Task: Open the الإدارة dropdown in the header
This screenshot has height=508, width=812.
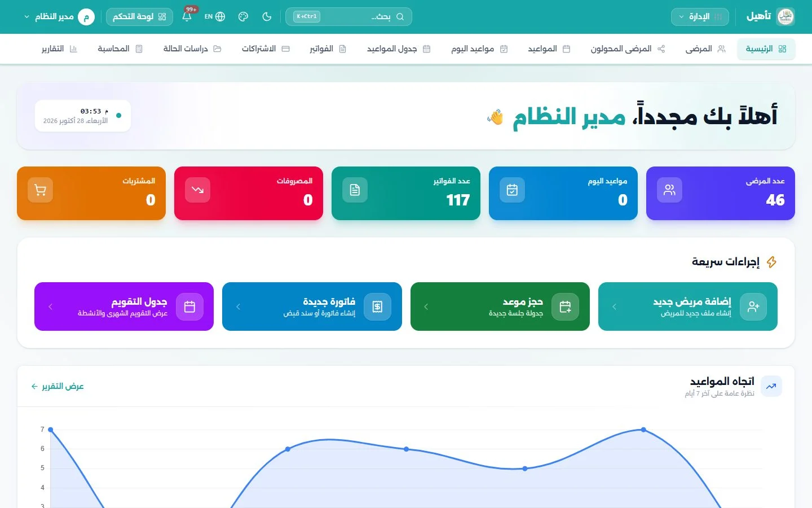Action: coord(700,17)
